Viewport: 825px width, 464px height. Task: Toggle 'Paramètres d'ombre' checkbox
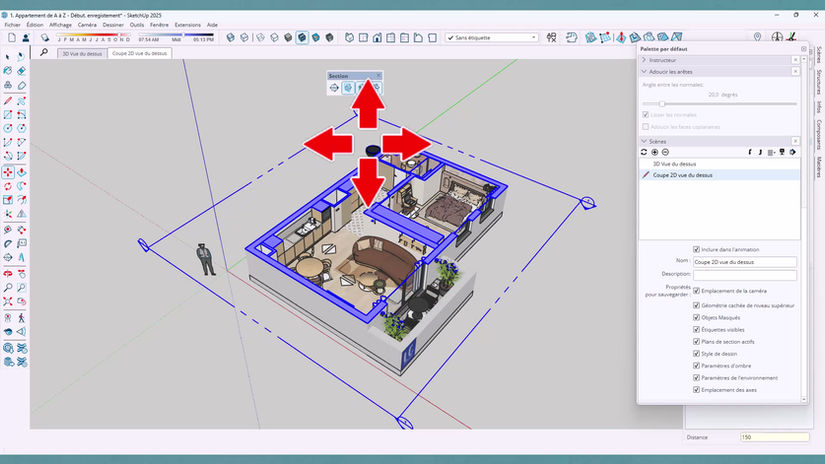696,366
